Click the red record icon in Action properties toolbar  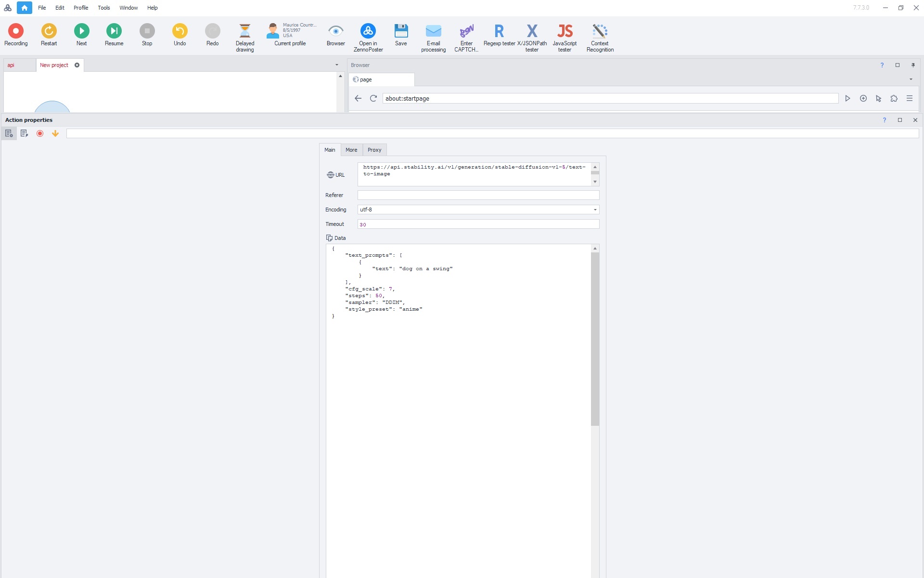point(40,133)
